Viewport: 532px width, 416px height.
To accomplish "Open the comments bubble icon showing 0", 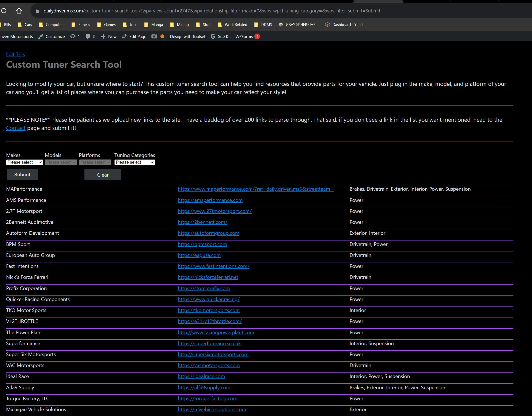I will [90, 36].
